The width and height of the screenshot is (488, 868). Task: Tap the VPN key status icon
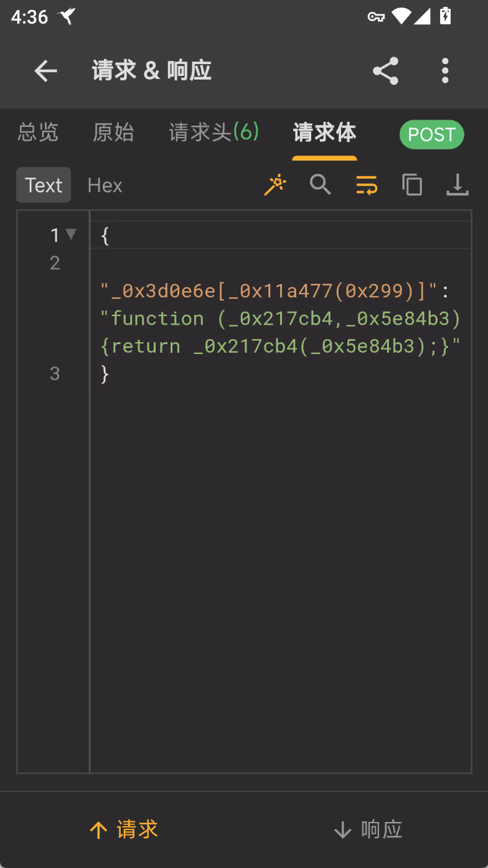point(376,17)
